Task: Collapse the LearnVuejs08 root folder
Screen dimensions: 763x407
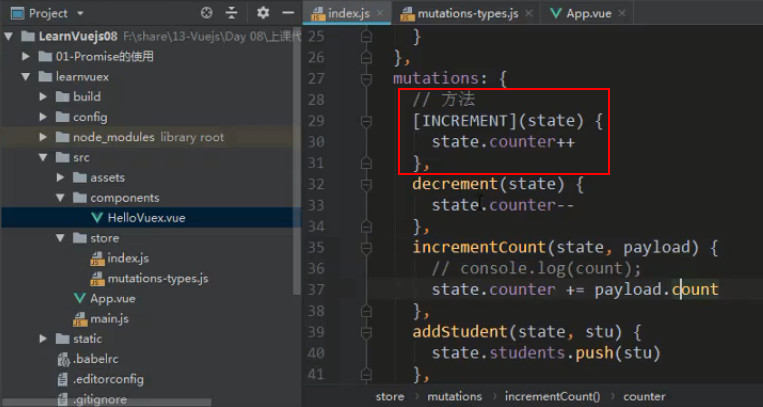Action: (x=10, y=37)
